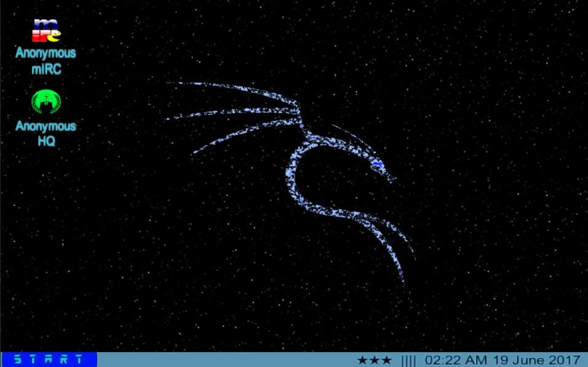
Task: Select the "Anonymous mIRC" label text
Action: (x=46, y=61)
